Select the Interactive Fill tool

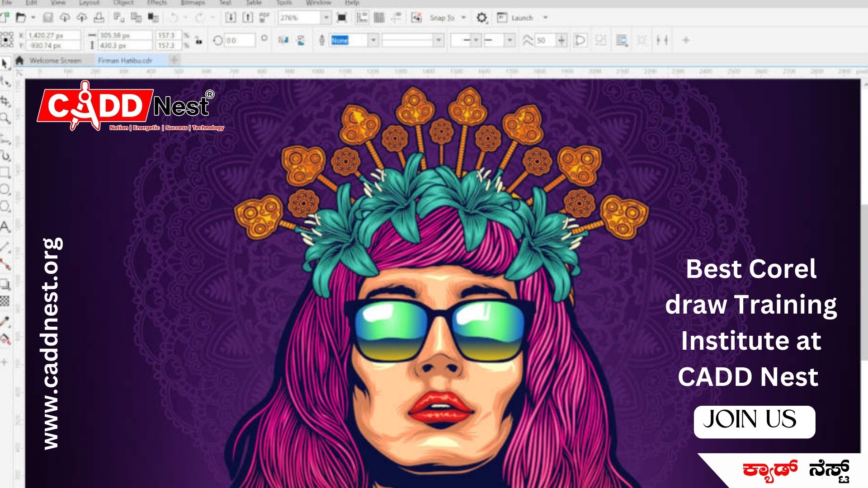(x=5, y=338)
